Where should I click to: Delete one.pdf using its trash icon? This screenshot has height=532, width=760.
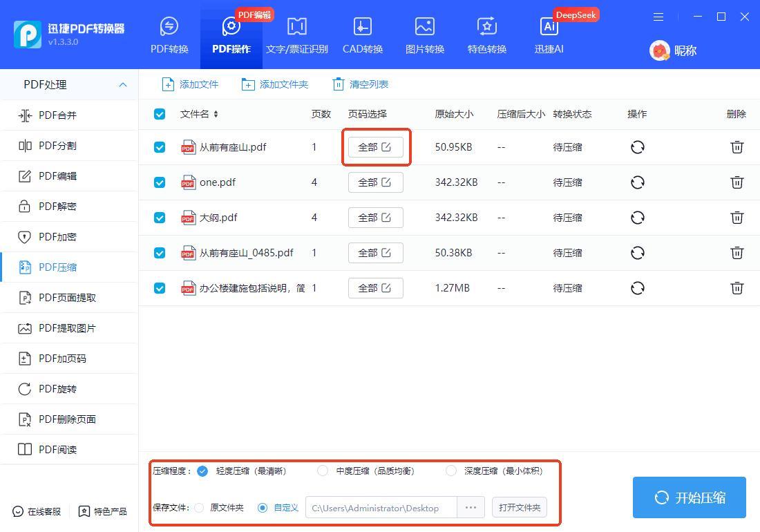(x=737, y=182)
